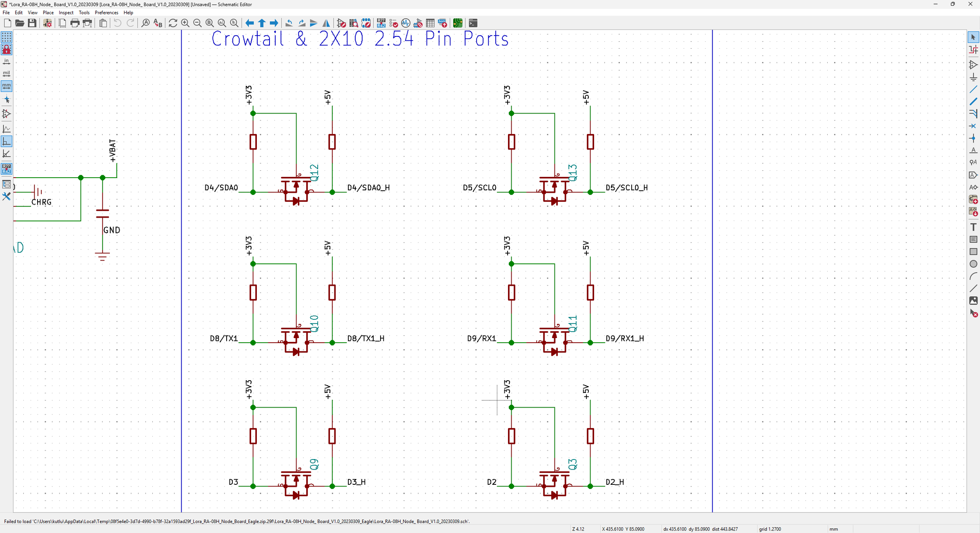
Task: Select the arrow selection tool
Action: point(973,37)
